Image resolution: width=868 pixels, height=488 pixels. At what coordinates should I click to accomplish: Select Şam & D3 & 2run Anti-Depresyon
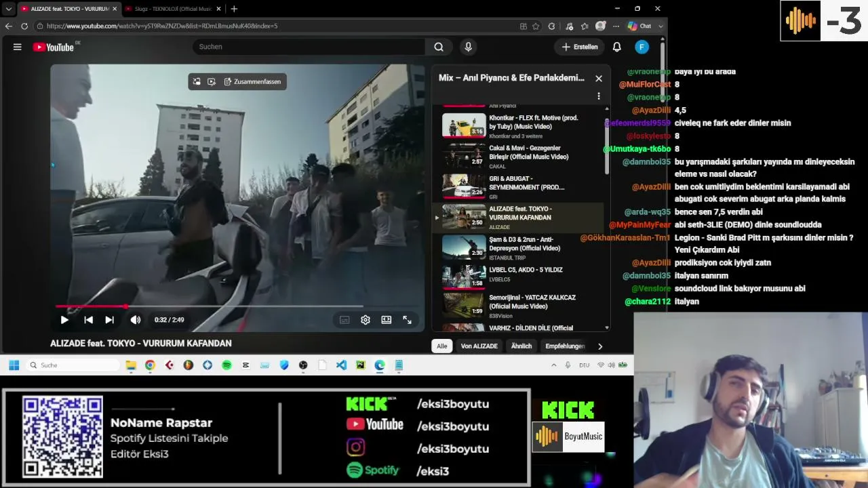click(x=522, y=247)
